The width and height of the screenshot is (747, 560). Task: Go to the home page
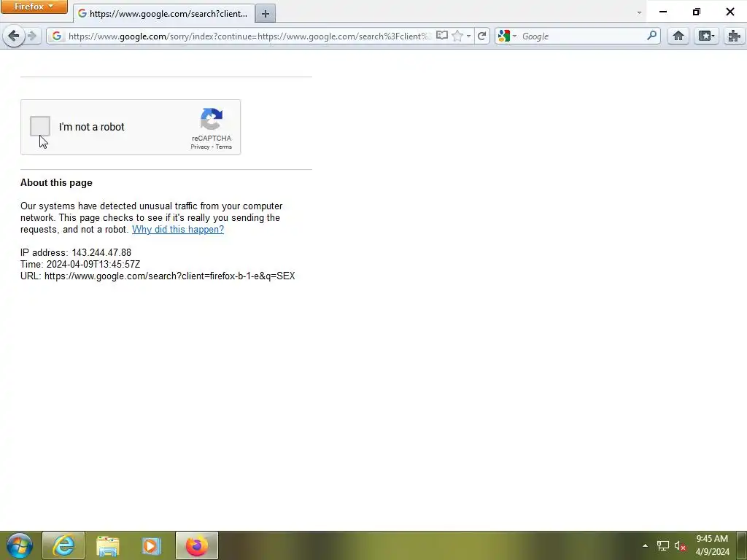(678, 36)
